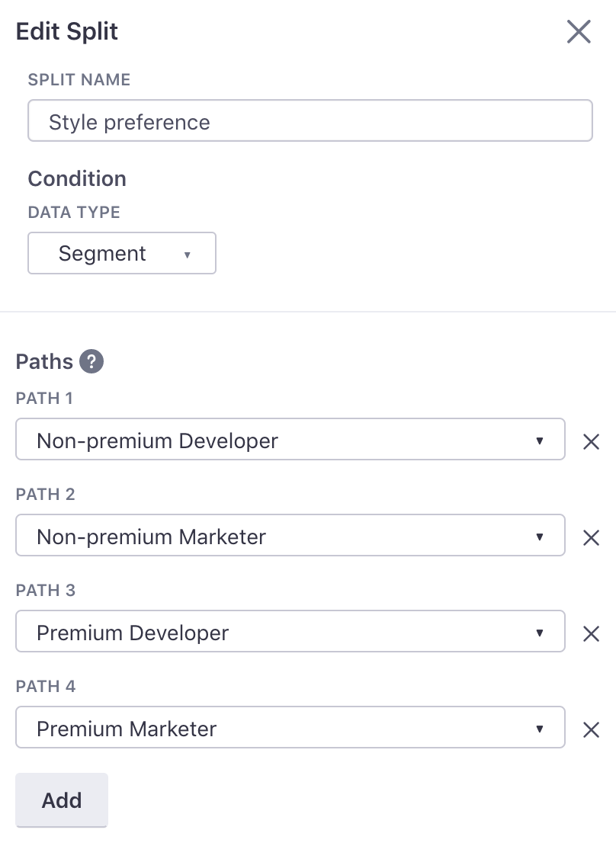
Task: Open the Premium Marketer path dropdown
Action: (290, 727)
